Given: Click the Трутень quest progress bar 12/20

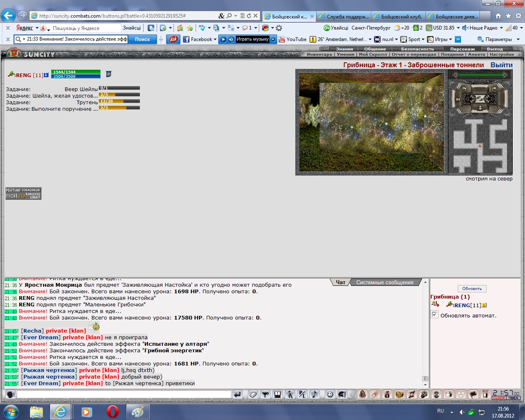Looking at the screenshot, I should pyautogui.click(x=119, y=101).
